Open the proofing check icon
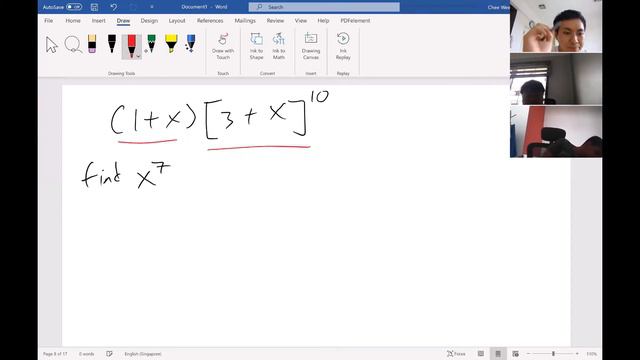 click(109, 354)
